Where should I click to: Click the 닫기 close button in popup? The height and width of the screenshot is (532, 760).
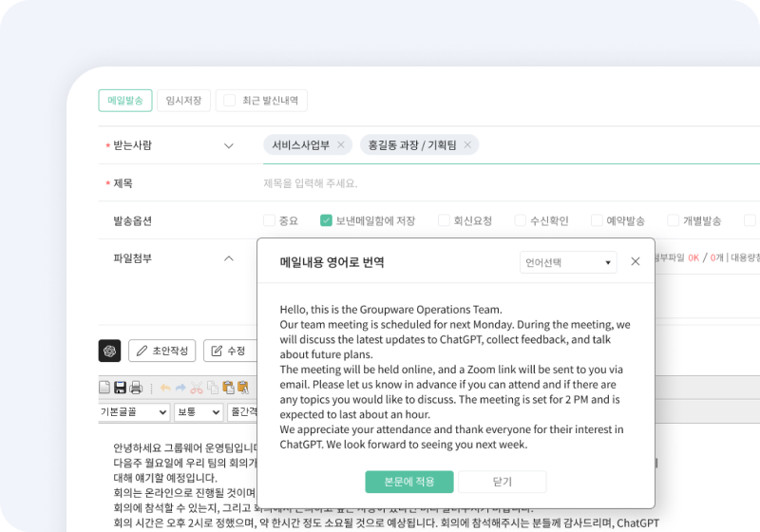pyautogui.click(x=503, y=482)
